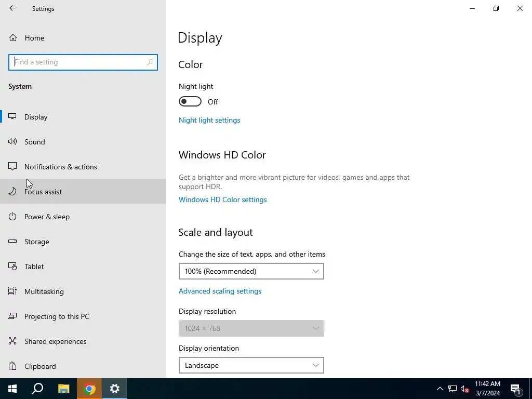
Task: Click the Storage drive icon
Action: point(12,241)
